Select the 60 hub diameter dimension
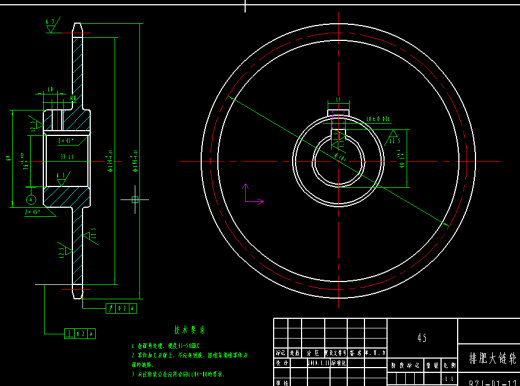The height and width of the screenshot is (386, 520). 8,158
